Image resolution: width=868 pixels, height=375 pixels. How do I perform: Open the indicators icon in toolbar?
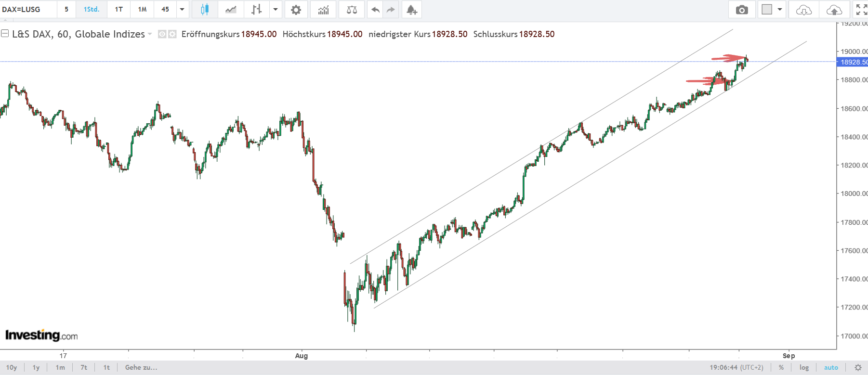point(323,9)
